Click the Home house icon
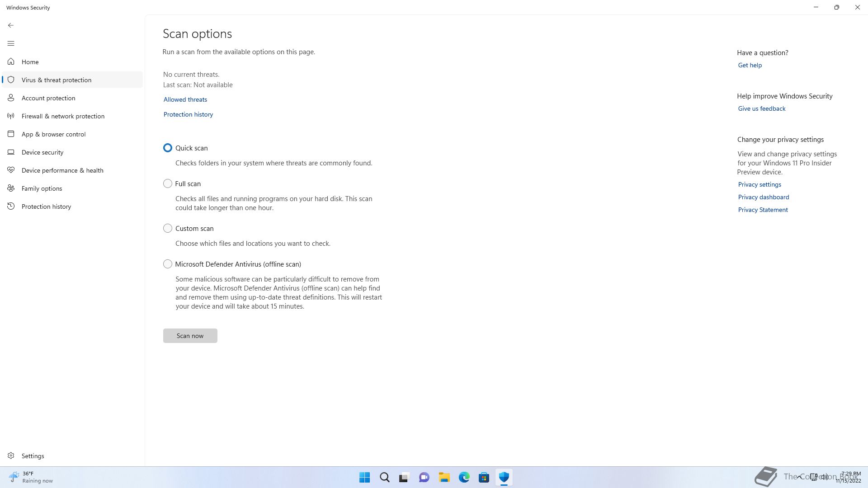This screenshot has width=868, height=488. tap(11, 61)
